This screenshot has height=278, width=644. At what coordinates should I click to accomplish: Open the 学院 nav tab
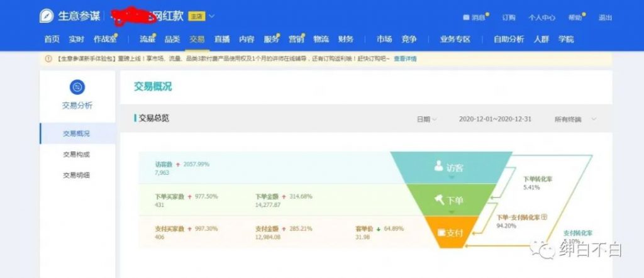[x=566, y=40]
